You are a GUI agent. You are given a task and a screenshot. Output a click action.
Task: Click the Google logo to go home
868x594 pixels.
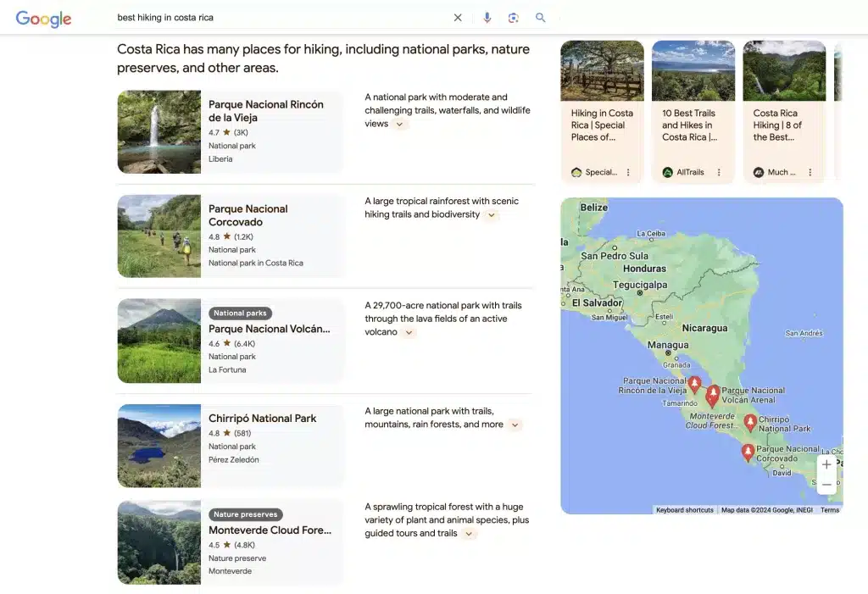click(x=43, y=18)
